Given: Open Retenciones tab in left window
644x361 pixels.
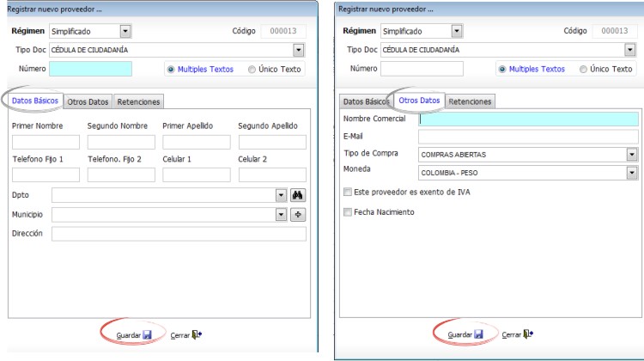Looking at the screenshot, I should (x=138, y=102).
